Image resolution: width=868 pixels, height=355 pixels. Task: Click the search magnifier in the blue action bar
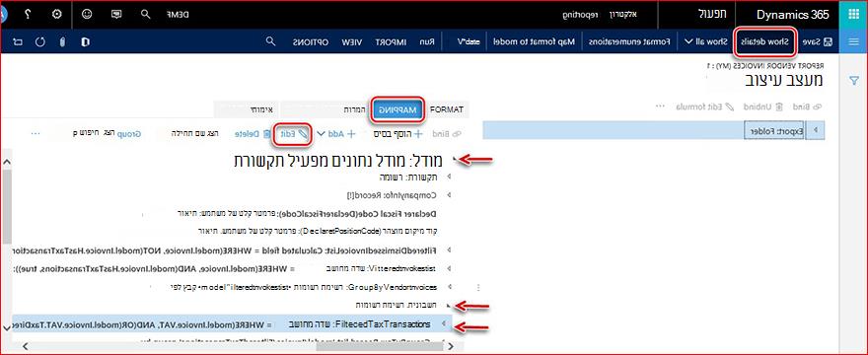point(270,41)
